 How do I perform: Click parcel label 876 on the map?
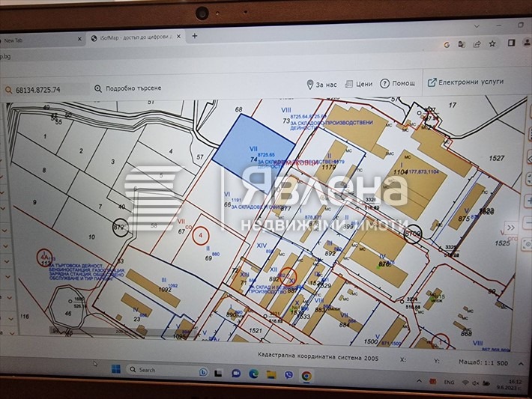pos(384,264)
